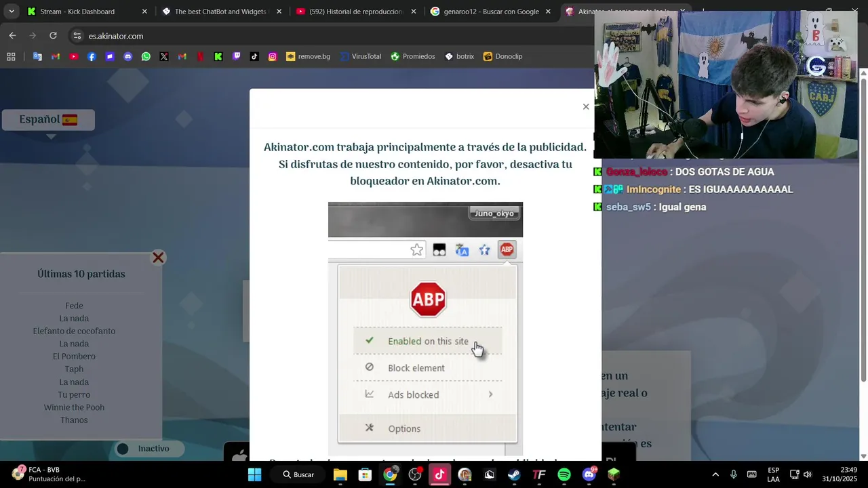Open Discord from the taskbar
Image resolution: width=868 pixels, height=488 pixels.
[x=589, y=474]
